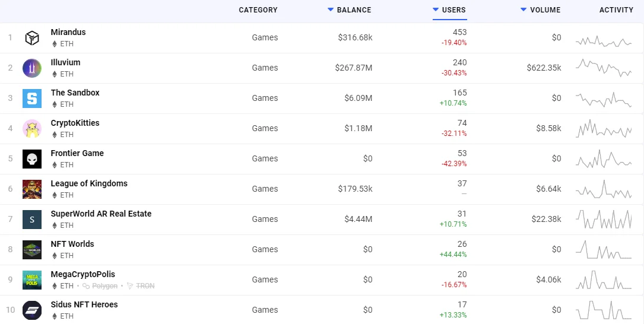644x324 pixels.
Task: Open the League of Kingdoms link
Action: click(89, 183)
